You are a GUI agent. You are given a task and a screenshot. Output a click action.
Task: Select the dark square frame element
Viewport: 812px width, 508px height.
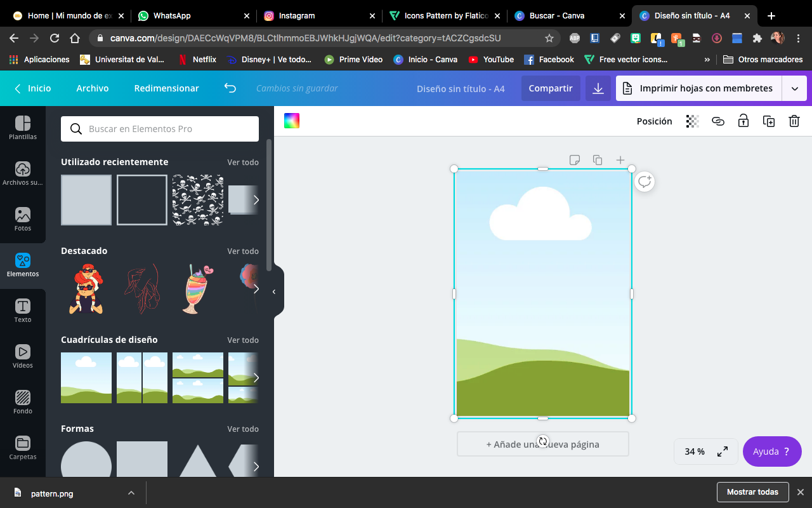142,200
